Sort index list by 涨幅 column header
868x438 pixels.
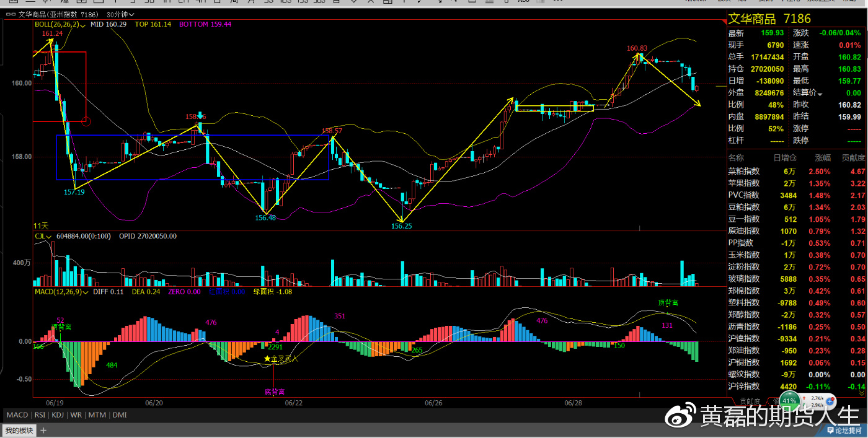(823, 157)
